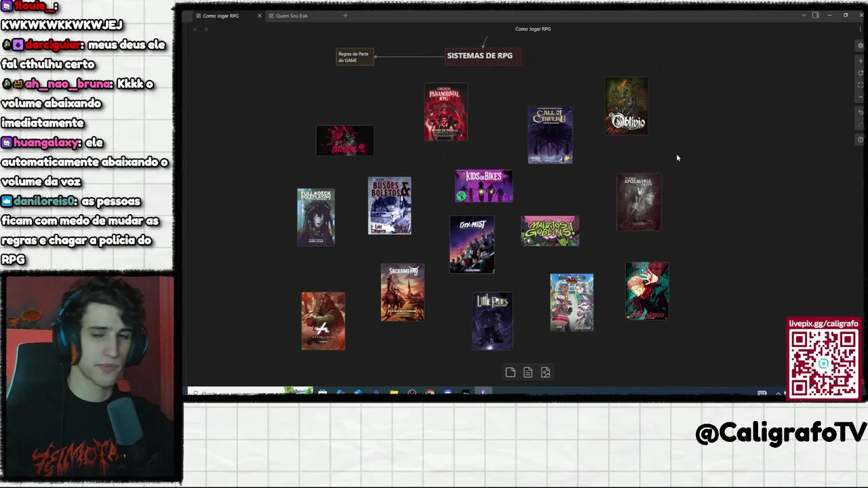The height and width of the screenshot is (488, 868).
Task: Select the Como Jogar RPG title text
Action: (x=533, y=29)
